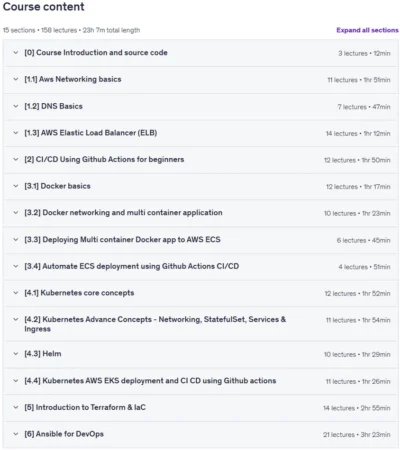Expand Introduction to Terraform & IaC
This screenshot has height=450, width=400.
pos(201,408)
